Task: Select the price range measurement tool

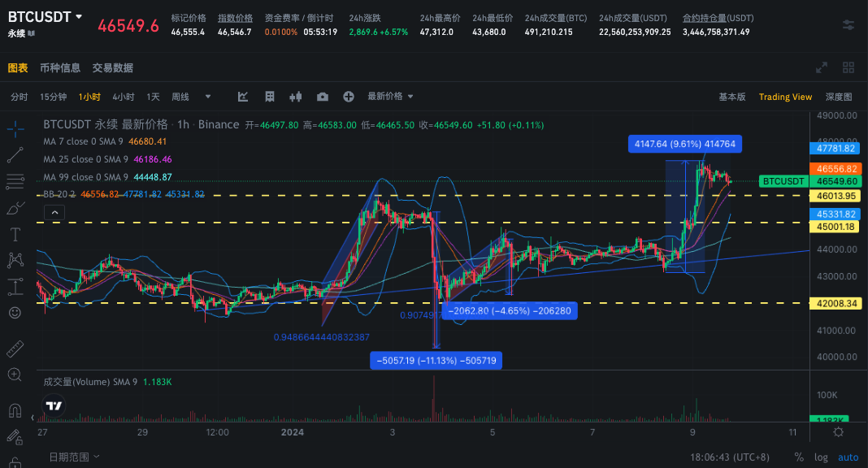Action: click(x=15, y=287)
